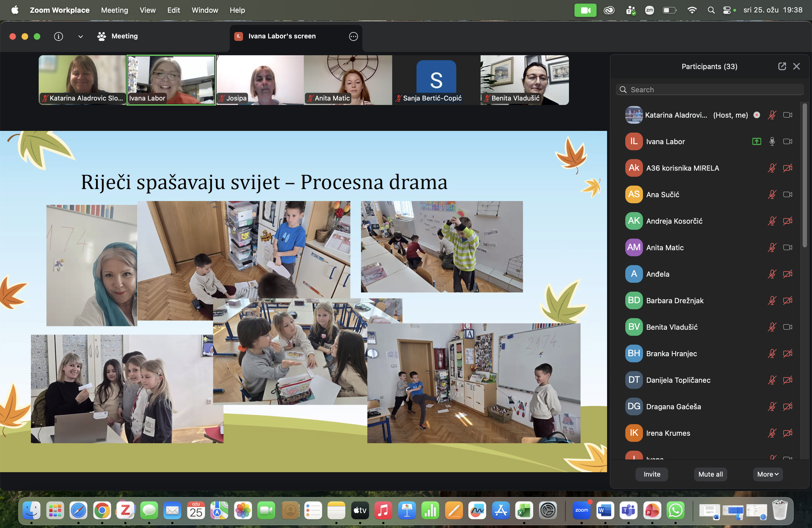812x528 pixels.
Task: Click the green camera-in-use menu bar indicator
Action: tap(586, 10)
